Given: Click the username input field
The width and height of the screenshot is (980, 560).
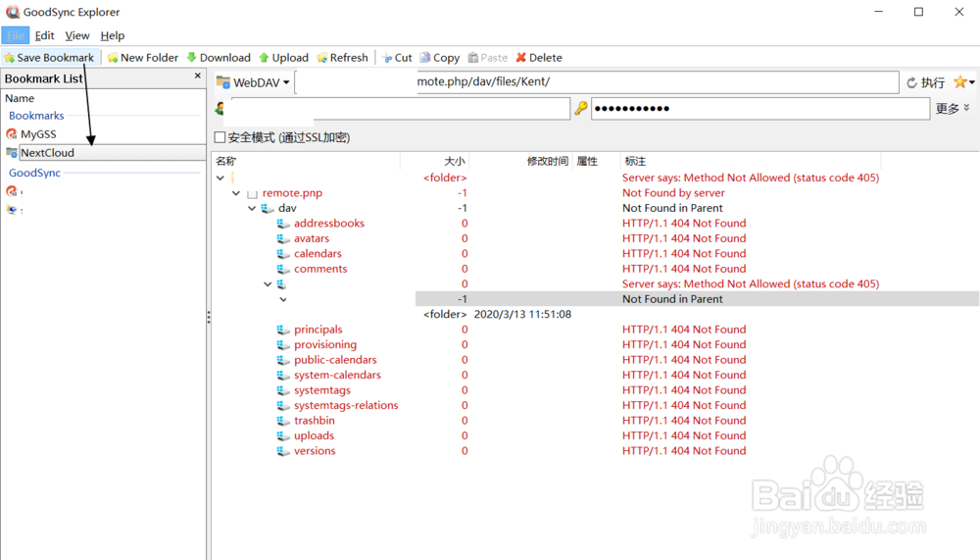Looking at the screenshot, I should pyautogui.click(x=400, y=108).
